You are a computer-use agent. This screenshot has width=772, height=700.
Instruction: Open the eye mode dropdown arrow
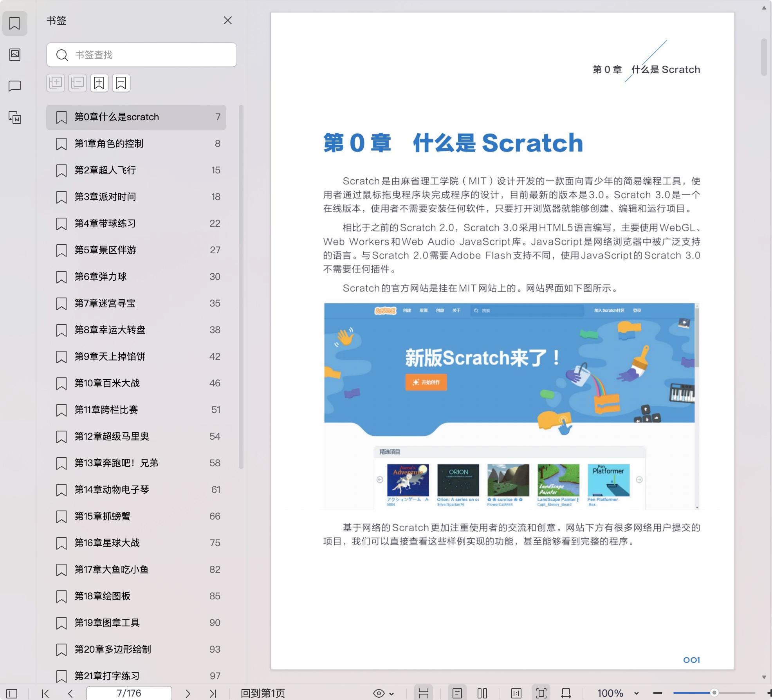(391, 694)
